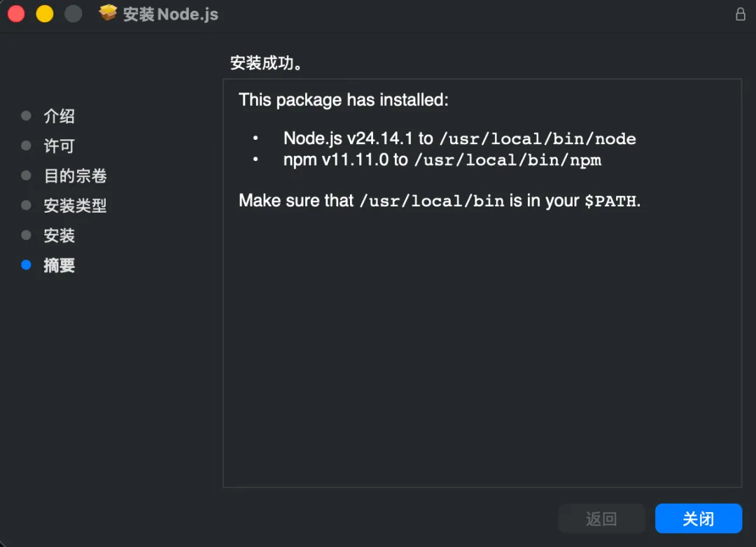Click the 安装成功 heading text

[266, 64]
